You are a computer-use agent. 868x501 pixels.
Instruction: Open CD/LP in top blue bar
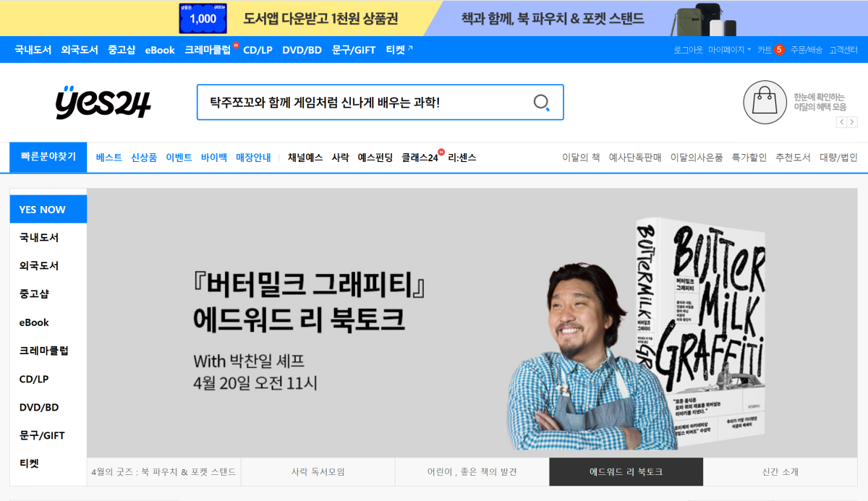coord(258,50)
